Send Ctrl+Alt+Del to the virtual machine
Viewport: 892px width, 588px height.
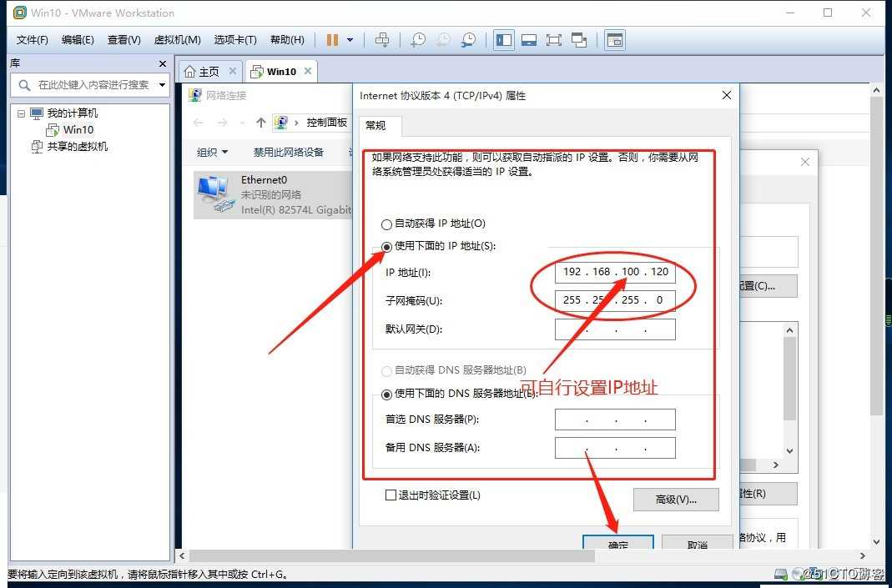click(x=382, y=40)
